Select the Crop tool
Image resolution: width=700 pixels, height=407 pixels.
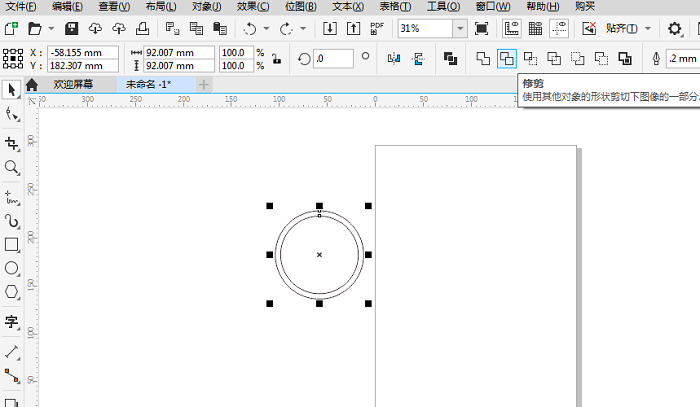point(12,142)
